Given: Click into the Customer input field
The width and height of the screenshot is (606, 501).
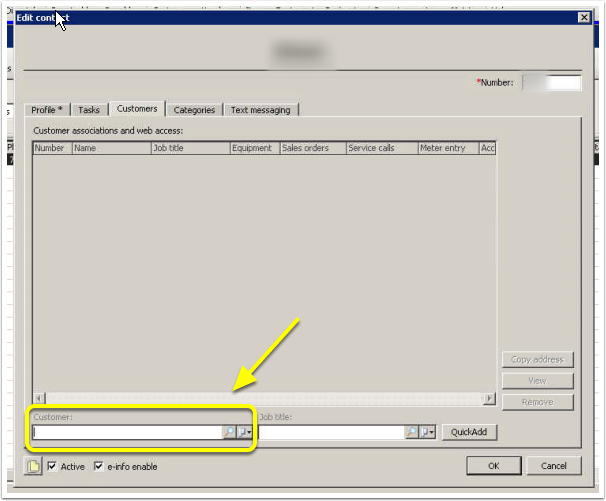Looking at the screenshot, I should pyautogui.click(x=126, y=432).
